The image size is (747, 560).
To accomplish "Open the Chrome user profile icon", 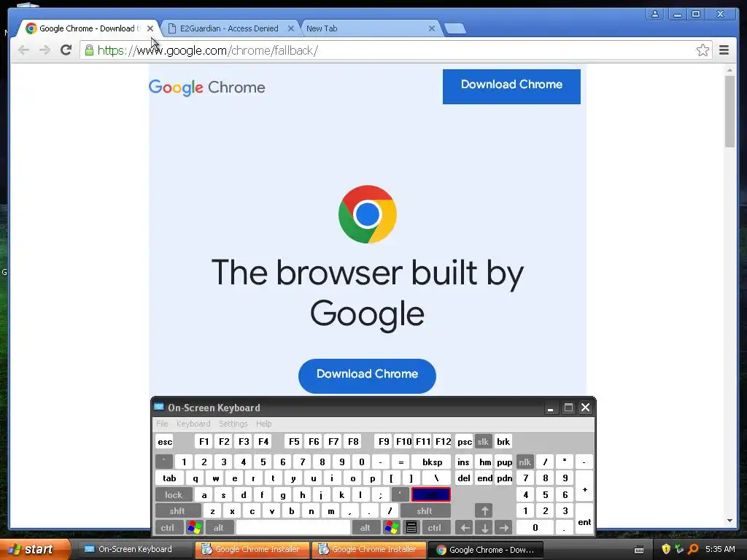I will pyautogui.click(x=655, y=14).
